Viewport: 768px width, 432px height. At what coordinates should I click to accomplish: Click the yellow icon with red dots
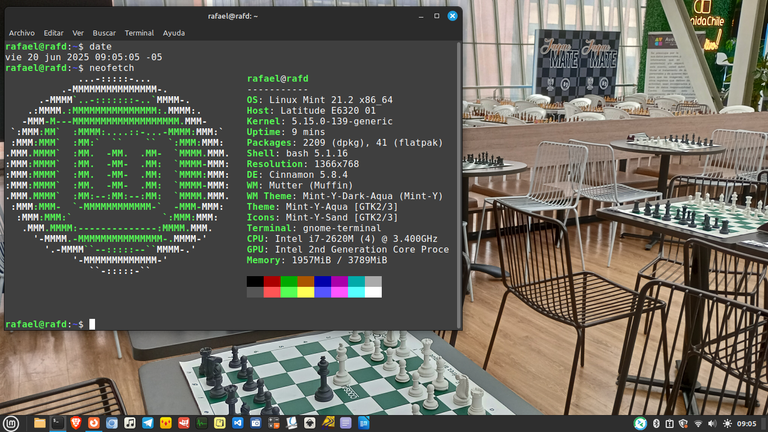coord(166,423)
